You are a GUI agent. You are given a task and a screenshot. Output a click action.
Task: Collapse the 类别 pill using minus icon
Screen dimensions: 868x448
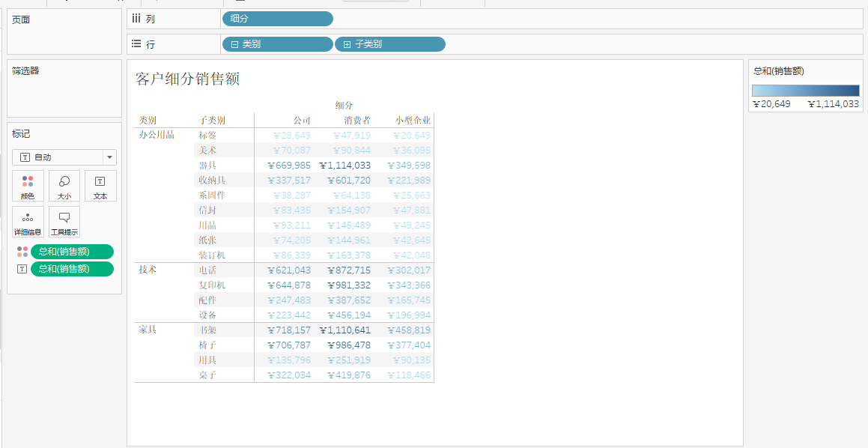pos(234,45)
